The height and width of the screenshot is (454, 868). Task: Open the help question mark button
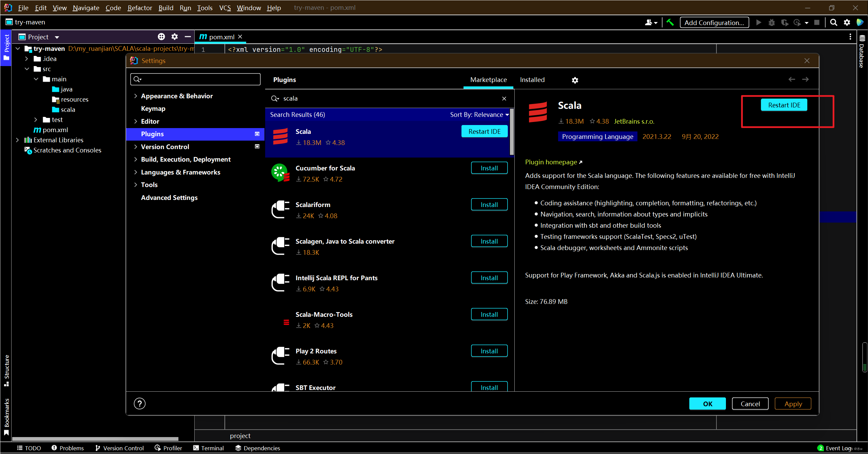(139, 404)
